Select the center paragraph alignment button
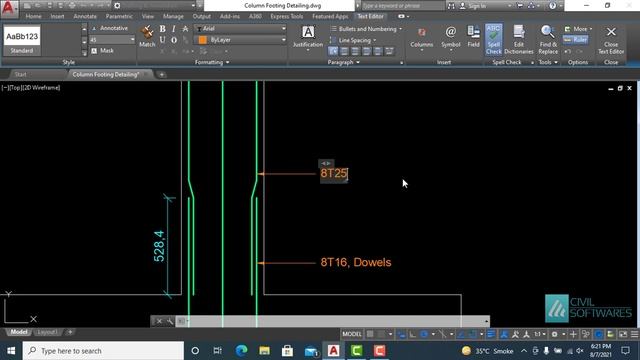This screenshot has height=360, width=640. (355, 51)
